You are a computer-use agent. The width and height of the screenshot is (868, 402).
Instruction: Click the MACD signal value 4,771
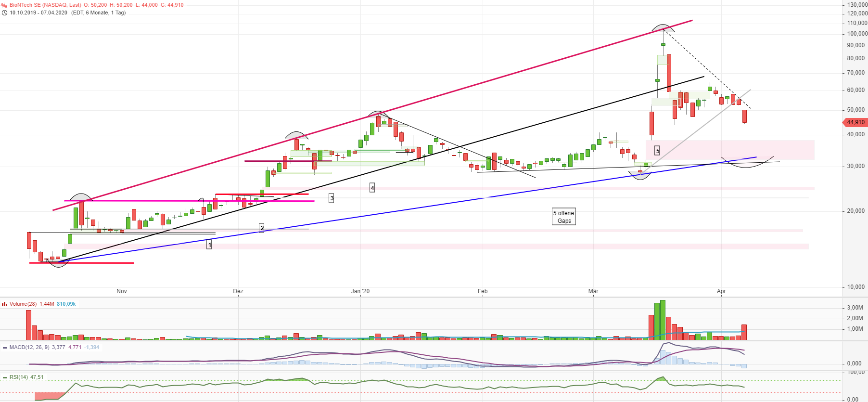pos(75,347)
